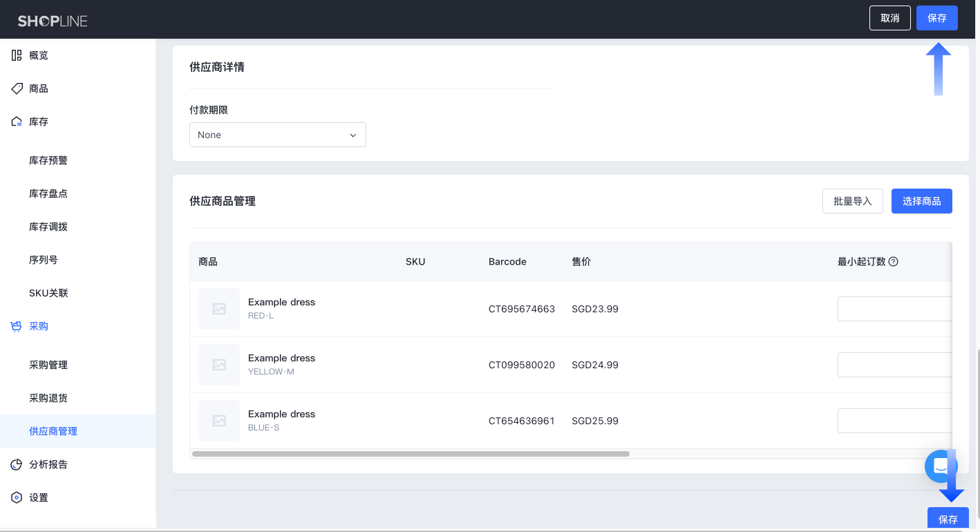
Task: Click the 付款期限 label
Action: pos(209,110)
